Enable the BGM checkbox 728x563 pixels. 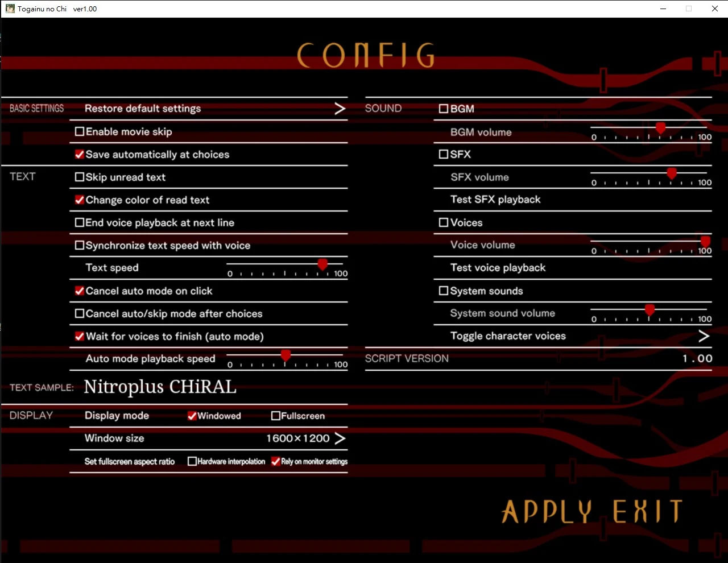tap(444, 109)
